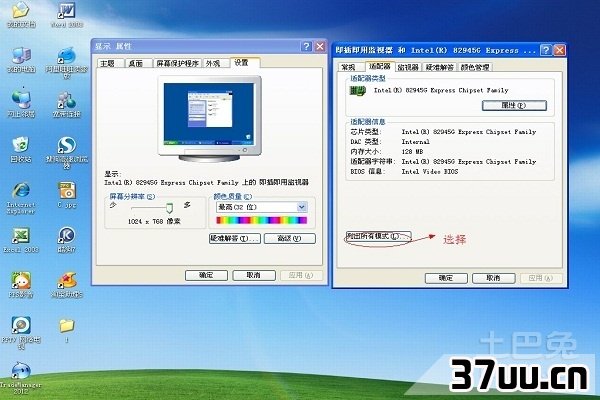Click the 属性(P) Properties button for adapter
The height and width of the screenshot is (400, 600).
coord(514,105)
